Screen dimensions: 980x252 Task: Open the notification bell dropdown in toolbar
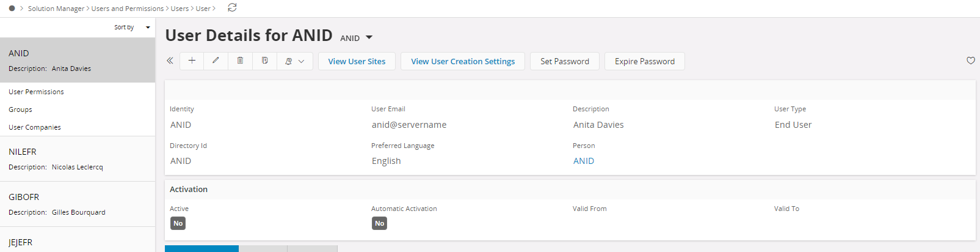[x=294, y=61]
